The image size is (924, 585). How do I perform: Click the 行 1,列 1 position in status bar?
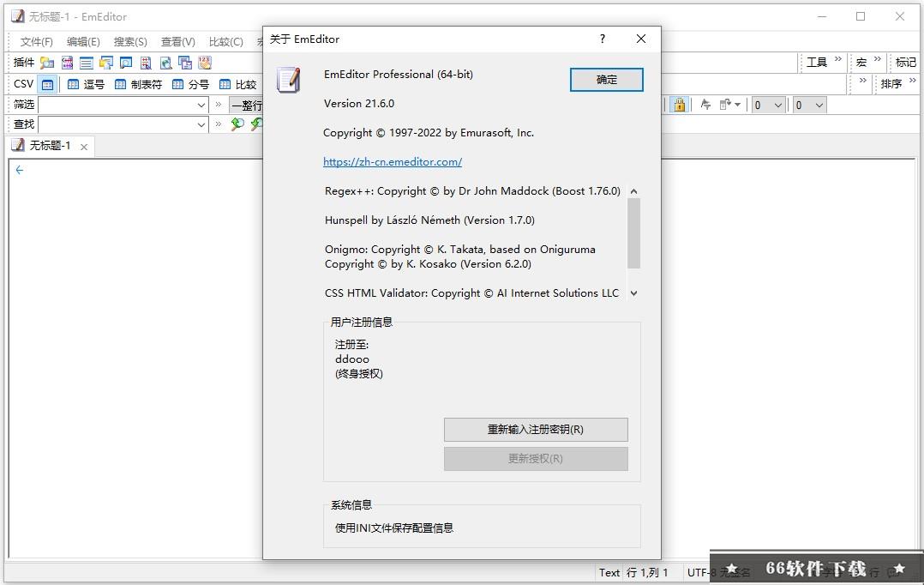[647, 573]
